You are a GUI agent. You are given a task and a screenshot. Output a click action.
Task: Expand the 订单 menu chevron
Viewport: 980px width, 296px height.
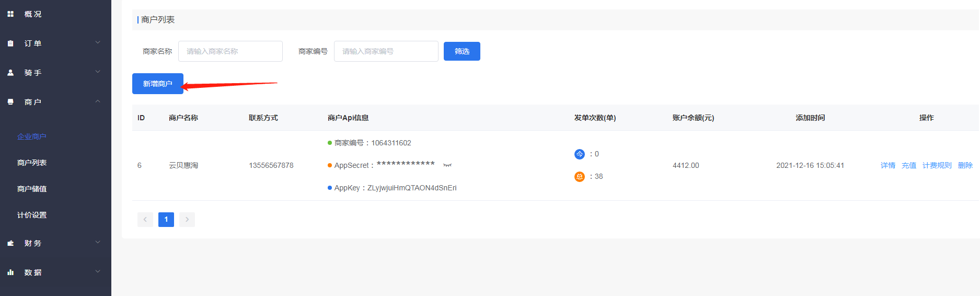tap(98, 43)
